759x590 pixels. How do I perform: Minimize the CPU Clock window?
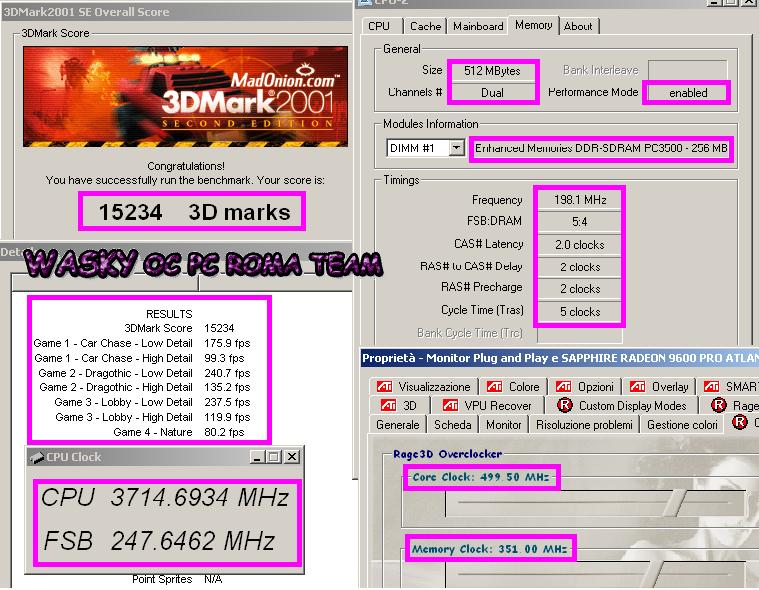pos(257,456)
